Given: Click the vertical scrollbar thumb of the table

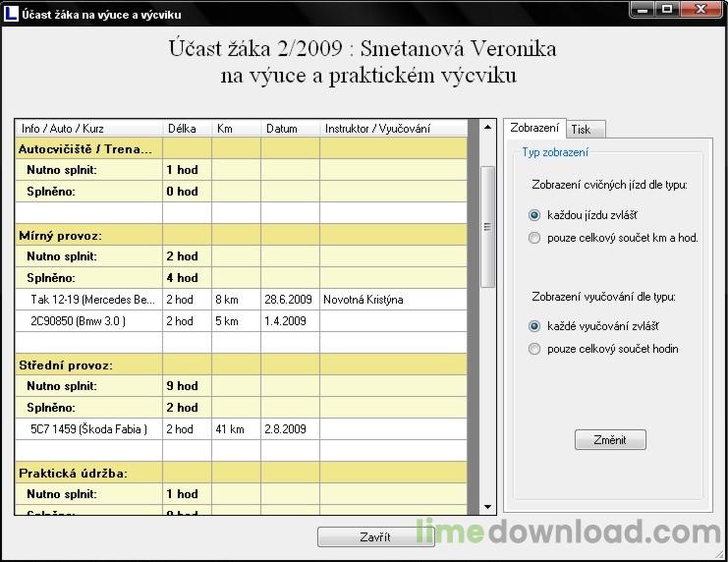Looking at the screenshot, I should coord(487,227).
